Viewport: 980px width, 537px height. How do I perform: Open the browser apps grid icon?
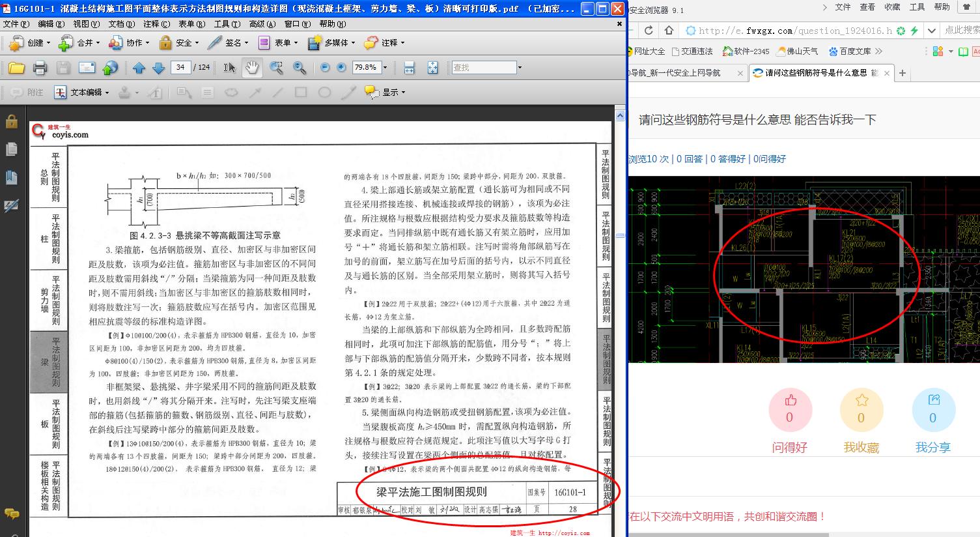click(938, 51)
